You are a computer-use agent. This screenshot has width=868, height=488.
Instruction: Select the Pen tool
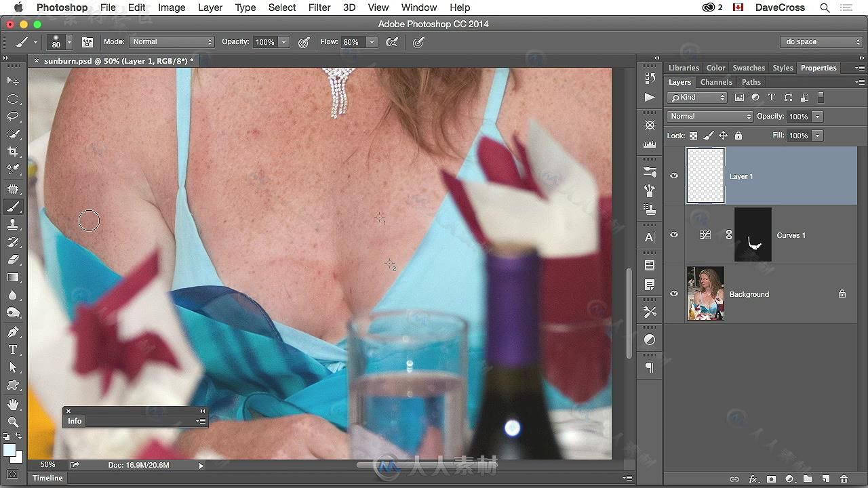tap(13, 332)
